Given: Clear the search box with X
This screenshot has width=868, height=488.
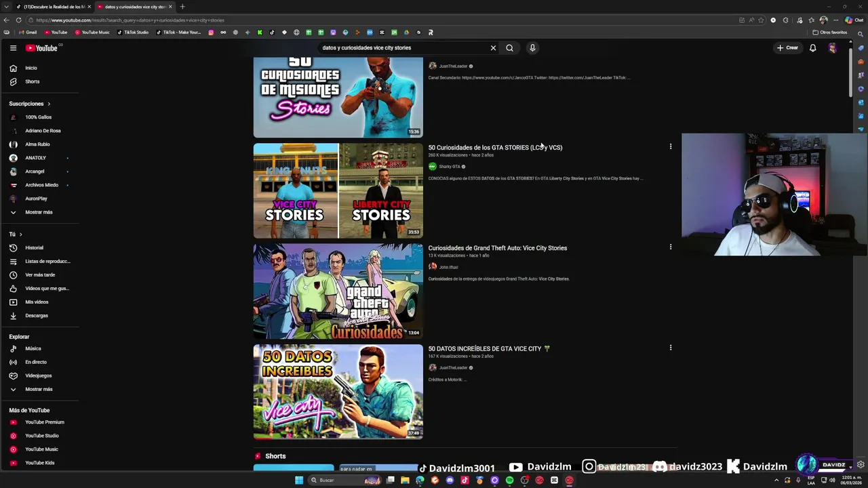Looking at the screenshot, I should click(493, 48).
